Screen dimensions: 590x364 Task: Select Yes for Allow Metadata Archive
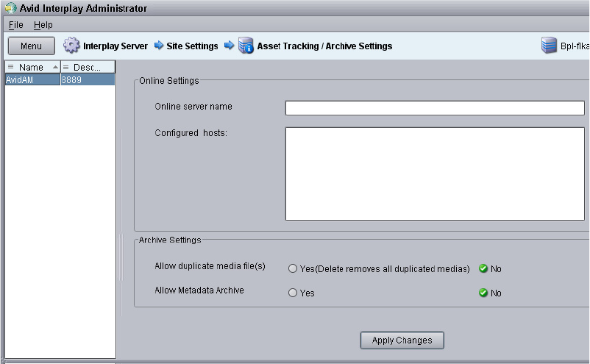(292, 293)
